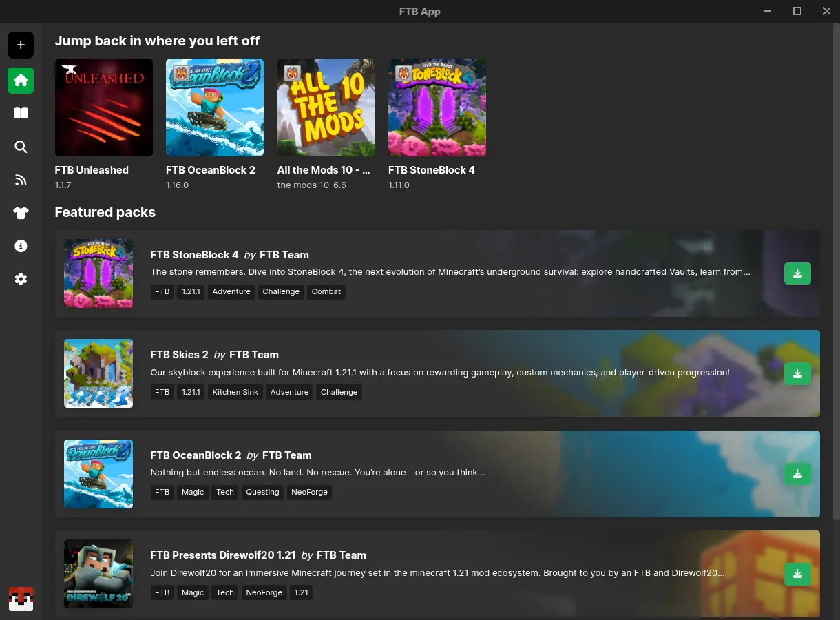Screen dimensions: 840x620
Task: Launch the All the Mods 10 thumbnail
Action: [326, 107]
